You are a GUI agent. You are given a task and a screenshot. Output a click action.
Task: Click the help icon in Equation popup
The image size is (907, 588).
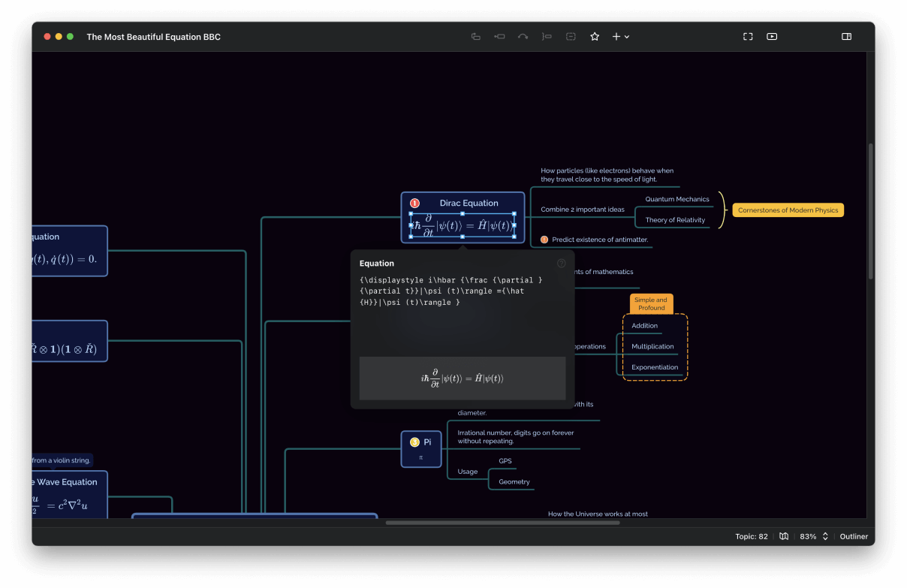(x=561, y=264)
